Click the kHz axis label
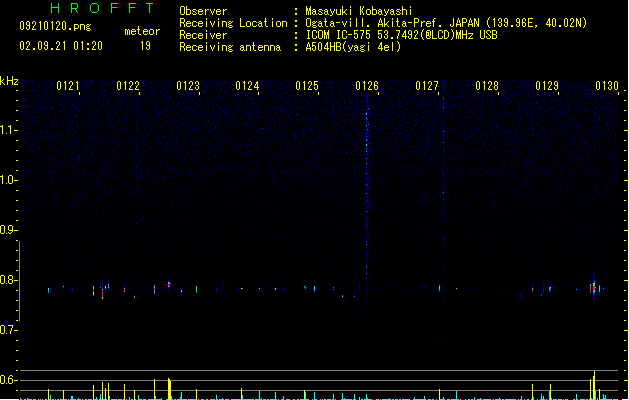629x400 pixels. point(9,81)
